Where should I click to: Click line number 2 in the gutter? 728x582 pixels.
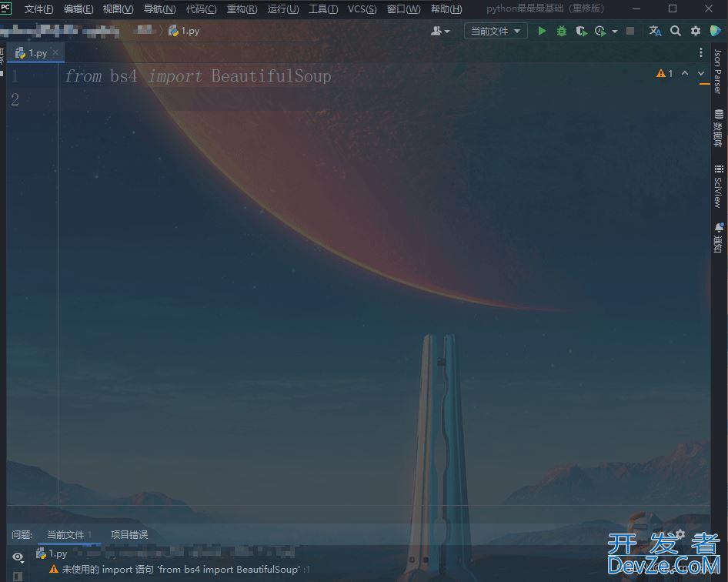15,99
